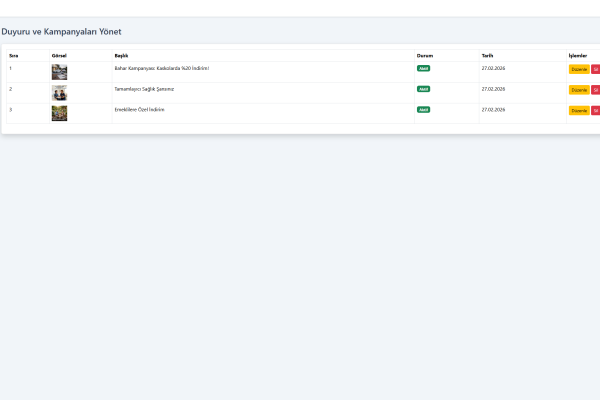Click Aktif badge of Emeklilere Özel İndirim
The width and height of the screenshot is (600, 400).
[423, 109]
